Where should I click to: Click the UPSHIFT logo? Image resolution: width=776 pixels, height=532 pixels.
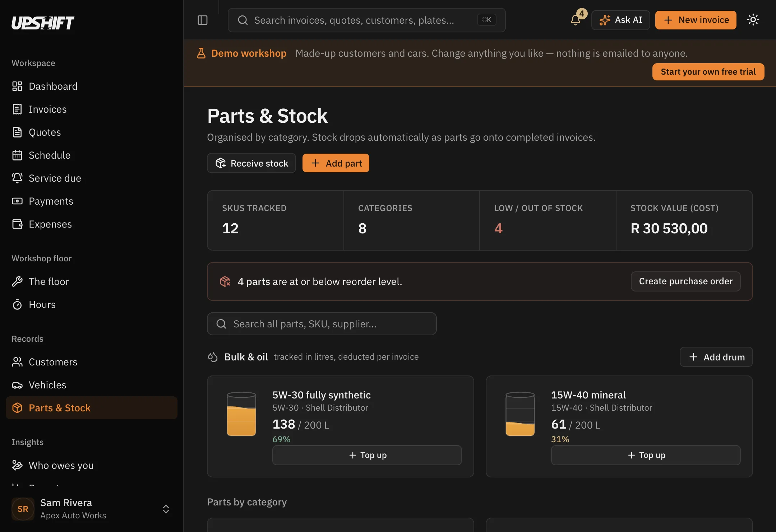pyautogui.click(x=43, y=23)
